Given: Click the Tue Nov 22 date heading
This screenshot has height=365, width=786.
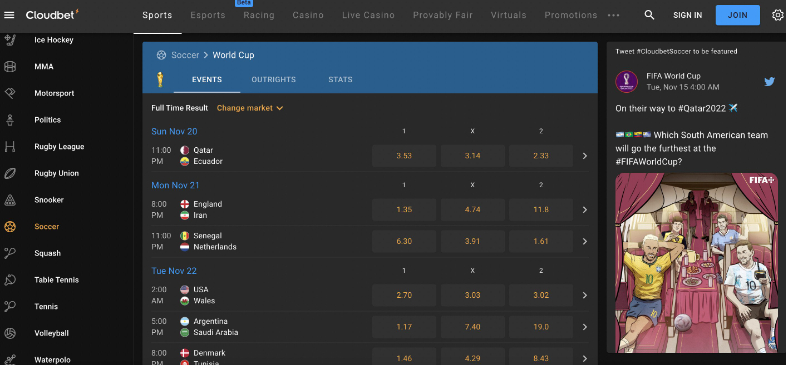Looking at the screenshot, I should tap(174, 271).
